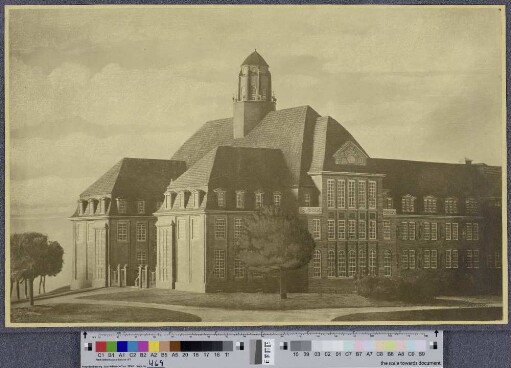Pick the pale pink B7 patch

tap(359, 346)
